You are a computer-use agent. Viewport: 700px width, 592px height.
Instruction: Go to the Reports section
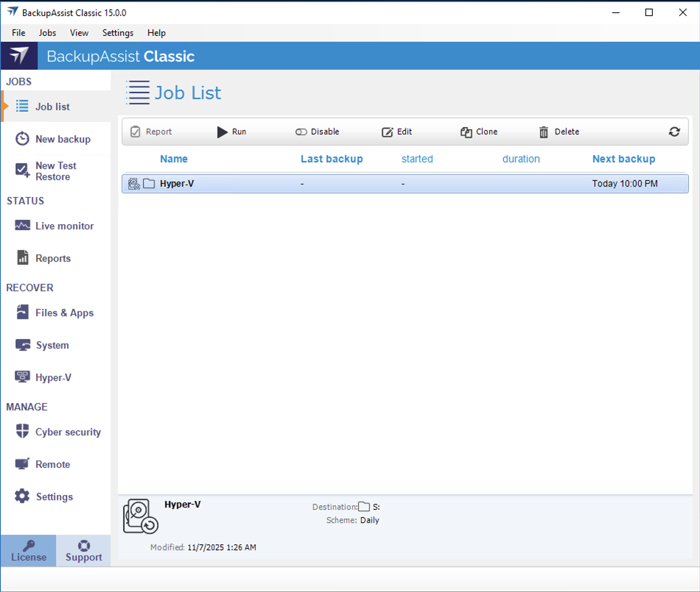53,258
